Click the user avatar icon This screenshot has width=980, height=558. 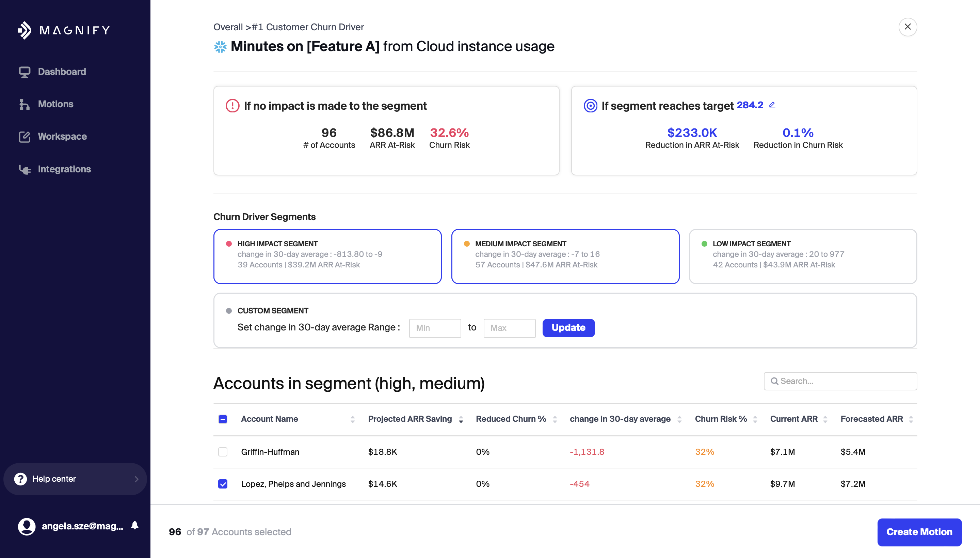(27, 526)
